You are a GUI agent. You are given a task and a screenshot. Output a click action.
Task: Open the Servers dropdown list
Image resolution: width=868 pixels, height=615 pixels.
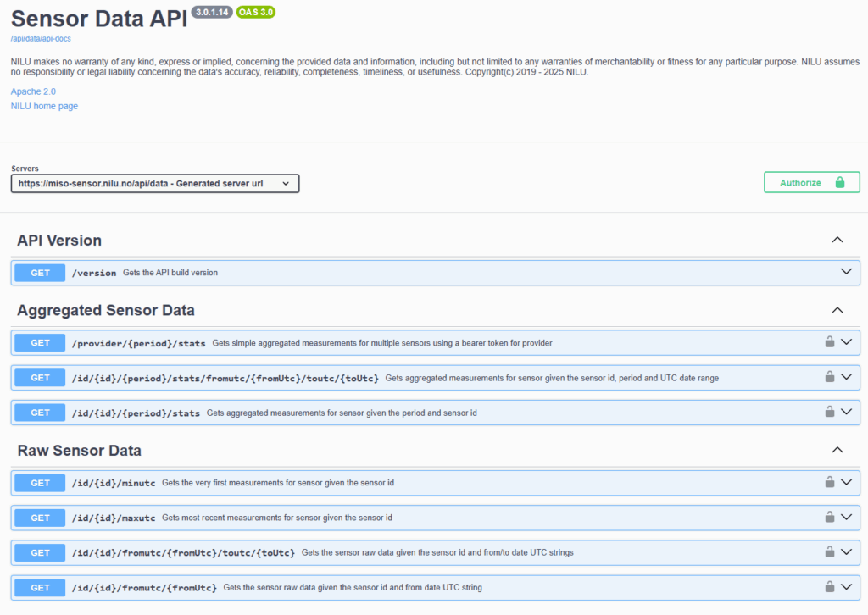click(x=155, y=183)
